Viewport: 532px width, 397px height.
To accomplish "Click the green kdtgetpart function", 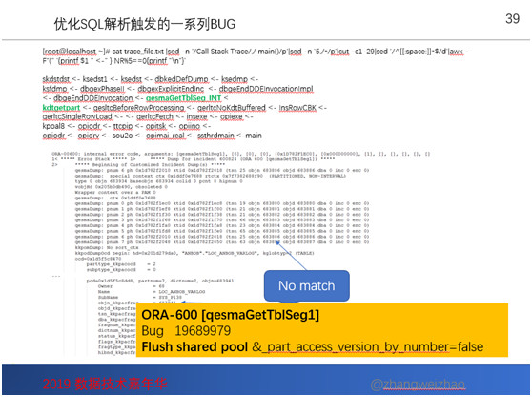I will 61,108.
